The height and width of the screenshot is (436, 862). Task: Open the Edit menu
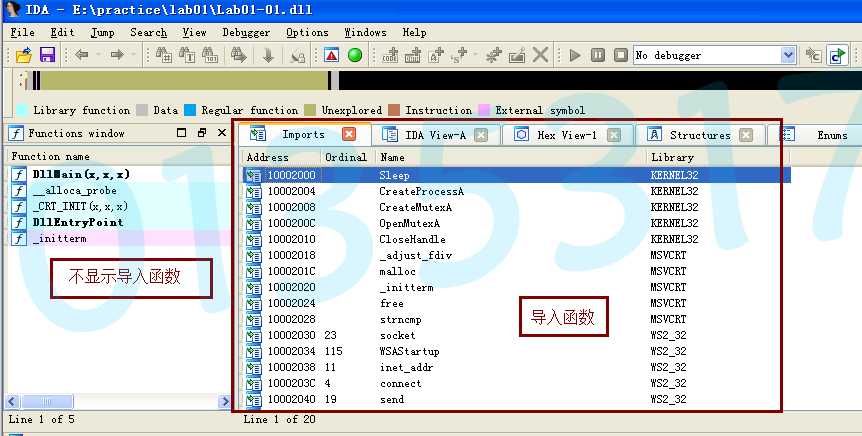pyautogui.click(x=62, y=32)
